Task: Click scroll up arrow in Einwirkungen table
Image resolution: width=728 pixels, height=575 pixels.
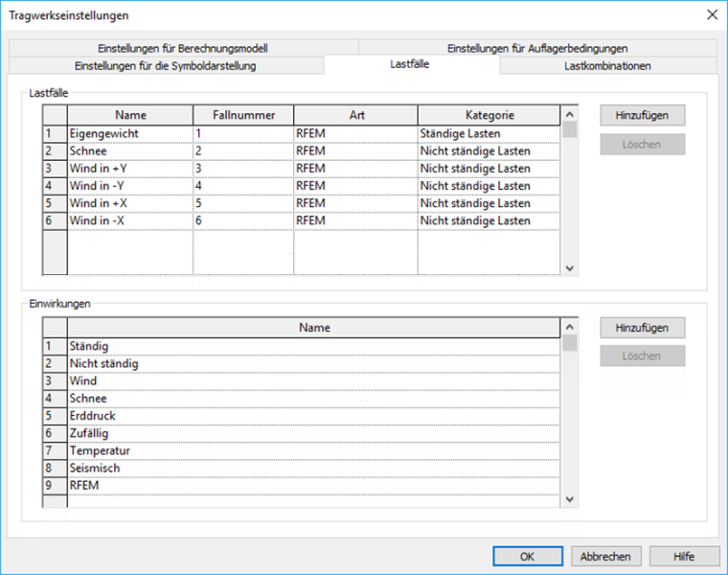Action: [570, 327]
